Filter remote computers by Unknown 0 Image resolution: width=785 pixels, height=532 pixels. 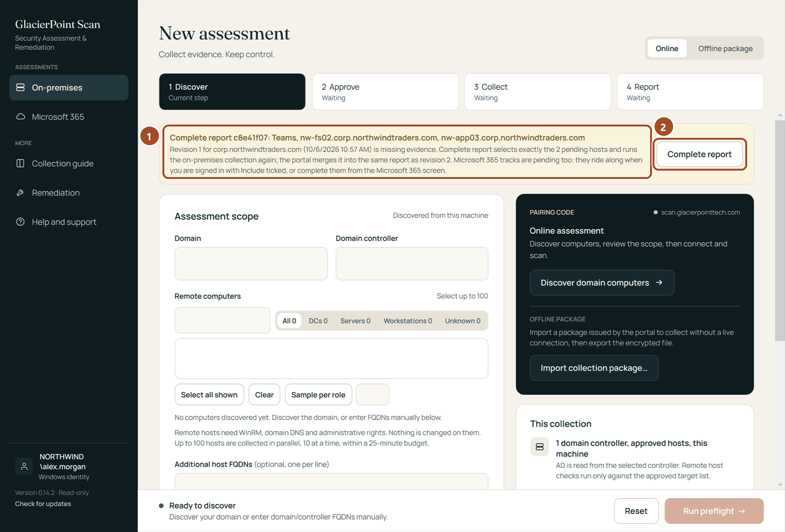point(463,321)
